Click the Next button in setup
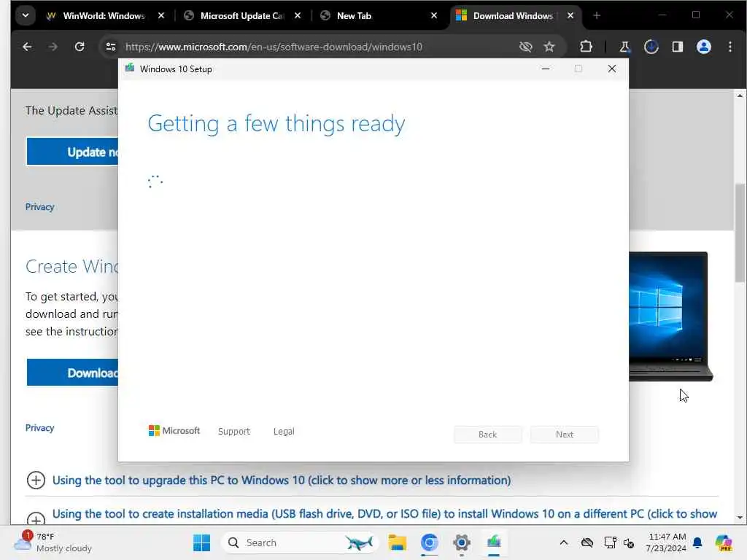The height and width of the screenshot is (560, 747). click(x=565, y=435)
